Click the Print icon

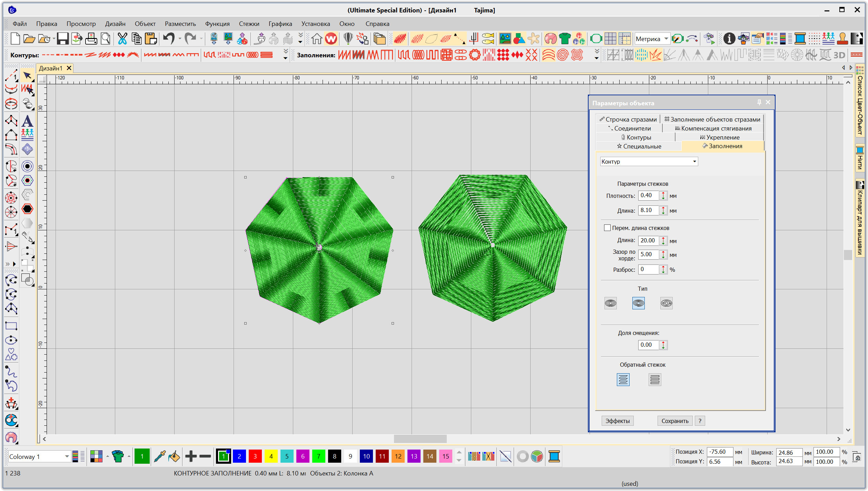91,39
